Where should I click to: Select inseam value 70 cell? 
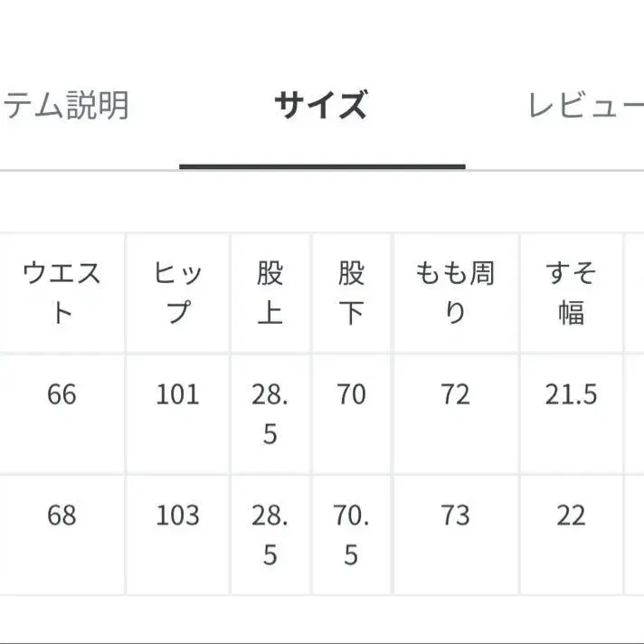352,395
